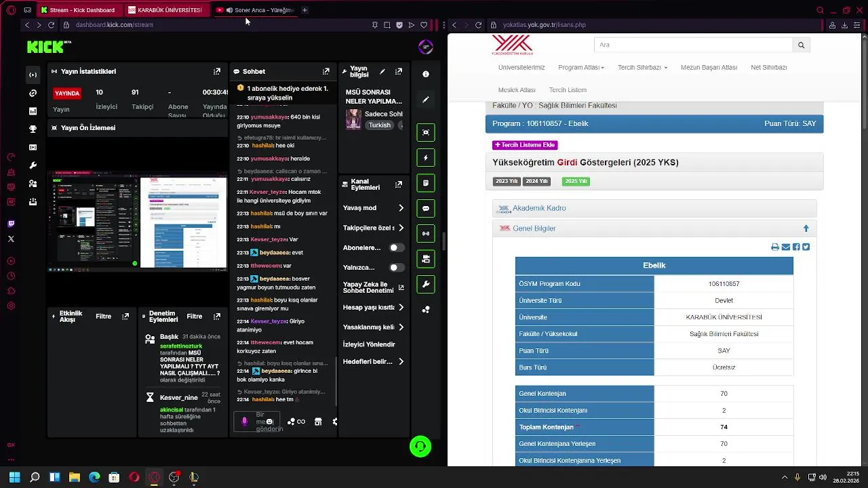Viewport: 868px width, 488px height.
Task: Open Mezun Başarı Atlası menu item
Action: click(x=709, y=68)
